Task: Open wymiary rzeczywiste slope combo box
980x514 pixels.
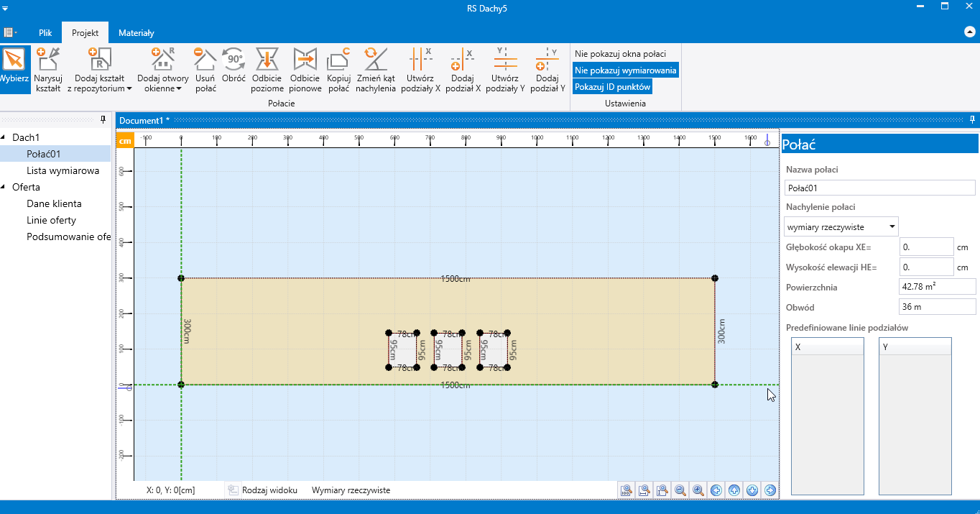Action: click(841, 226)
